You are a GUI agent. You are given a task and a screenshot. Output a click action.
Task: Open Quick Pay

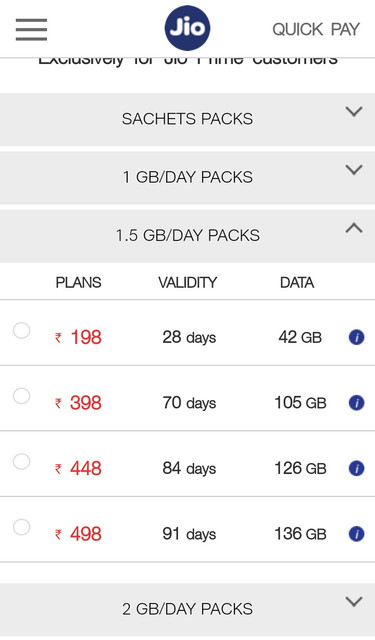(316, 29)
